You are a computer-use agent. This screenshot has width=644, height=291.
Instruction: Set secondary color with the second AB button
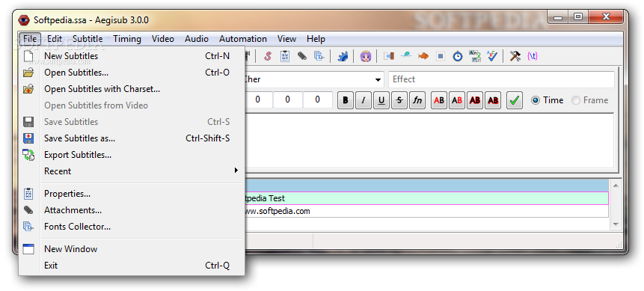[457, 100]
